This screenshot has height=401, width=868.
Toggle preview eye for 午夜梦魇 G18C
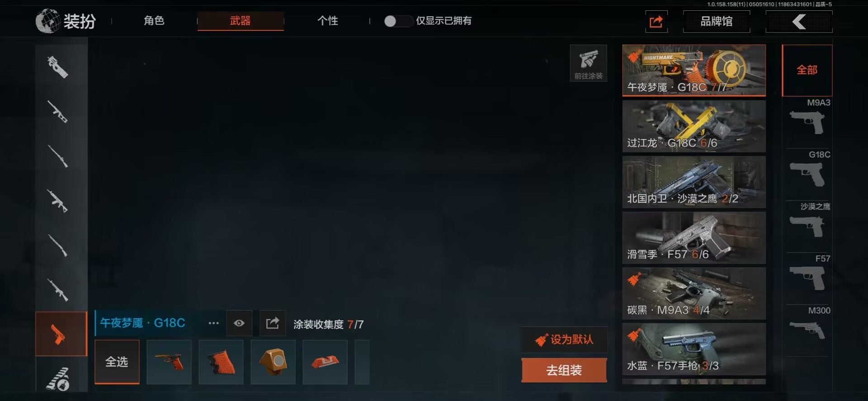click(x=239, y=323)
